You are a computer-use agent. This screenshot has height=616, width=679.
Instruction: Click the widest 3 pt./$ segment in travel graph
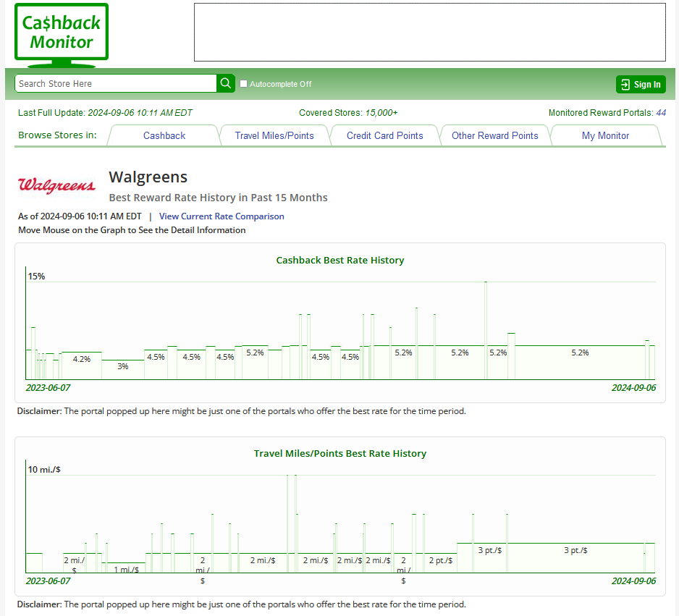pyautogui.click(x=575, y=557)
